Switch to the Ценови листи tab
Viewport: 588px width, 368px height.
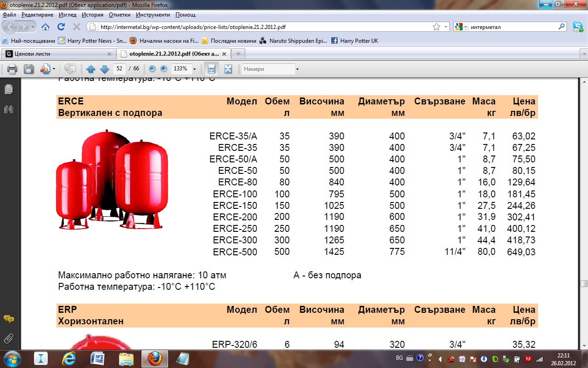tap(32, 54)
